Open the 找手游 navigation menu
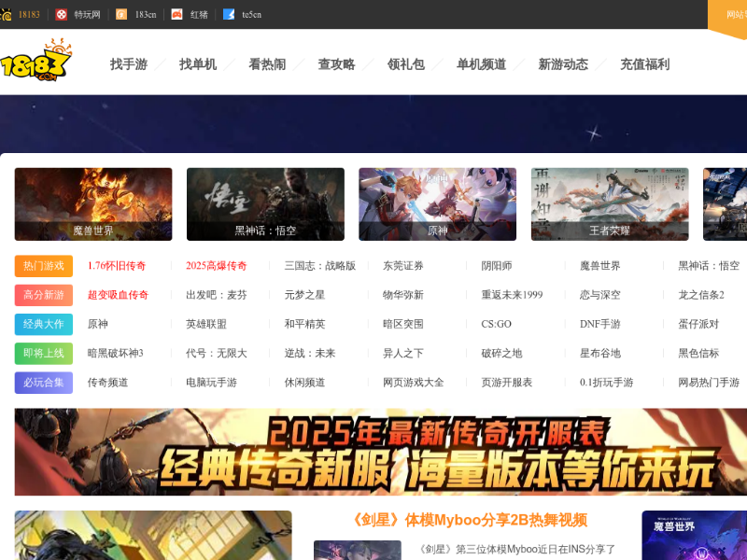The image size is (747, 560). pyautogui.click(x=129, y=64)
